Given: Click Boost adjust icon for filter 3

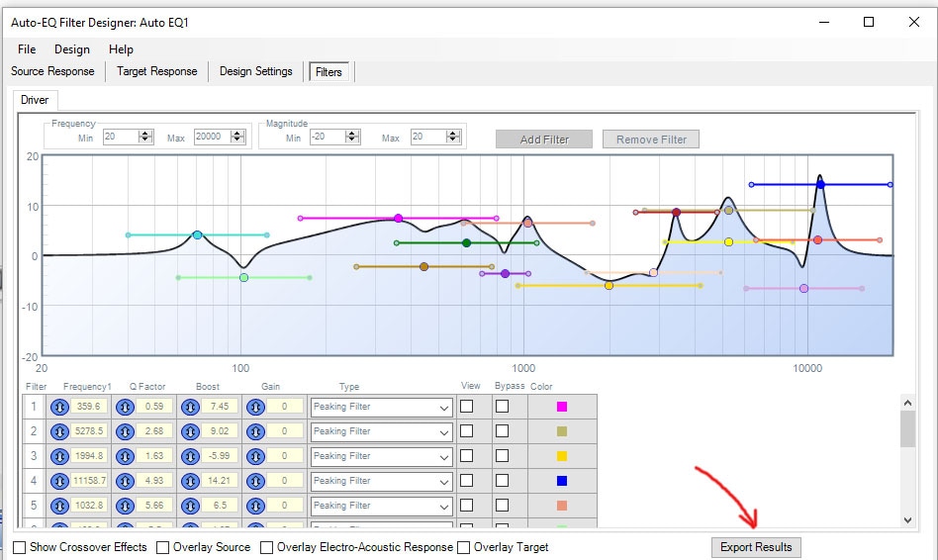Looking at the screenshot, I should point(190,456).
